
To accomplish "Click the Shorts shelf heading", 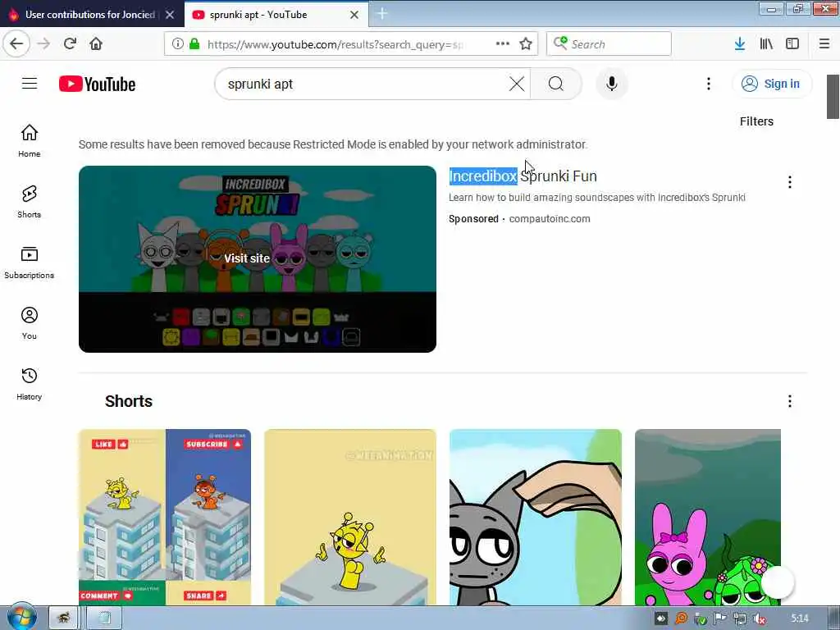I will pyautogui.click(x=129, y=401).
